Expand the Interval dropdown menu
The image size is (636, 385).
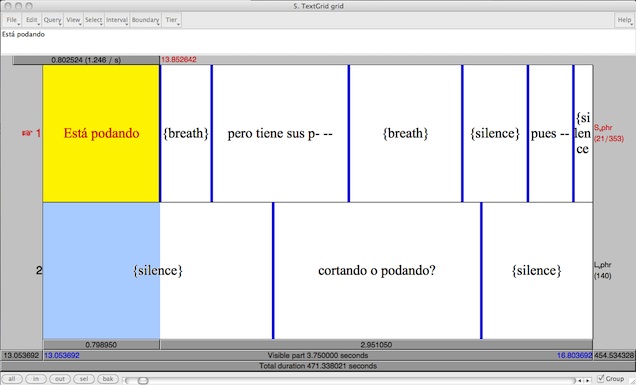coord(117,20)
